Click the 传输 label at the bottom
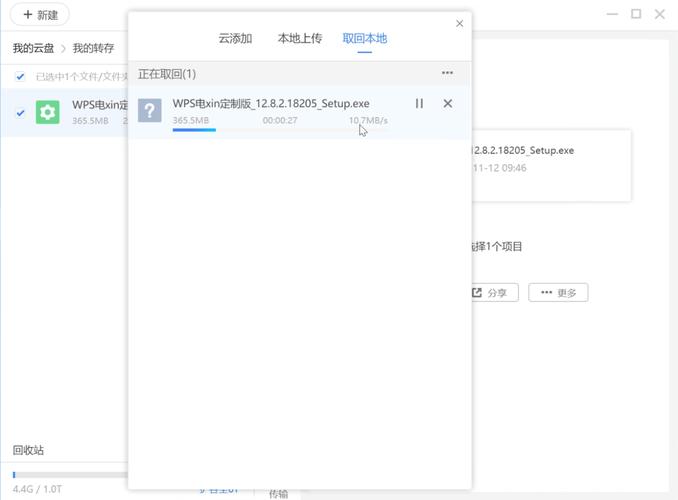 click(x=278, y=494)
